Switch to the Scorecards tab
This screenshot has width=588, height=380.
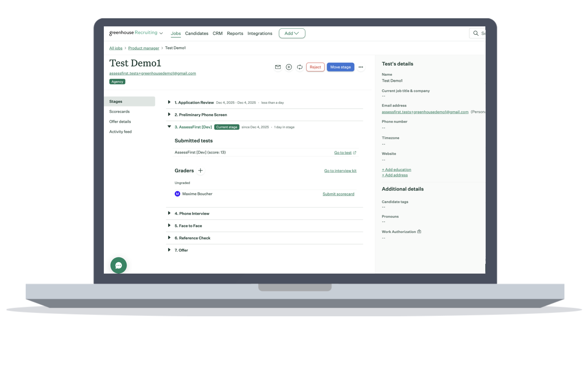(x=119, y=111)
